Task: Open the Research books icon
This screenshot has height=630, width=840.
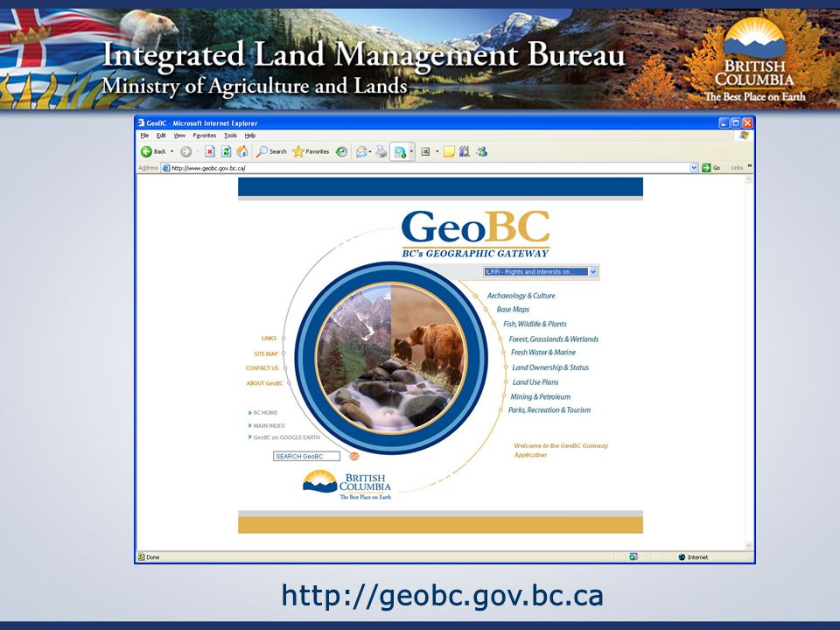Action: [465, 151]
